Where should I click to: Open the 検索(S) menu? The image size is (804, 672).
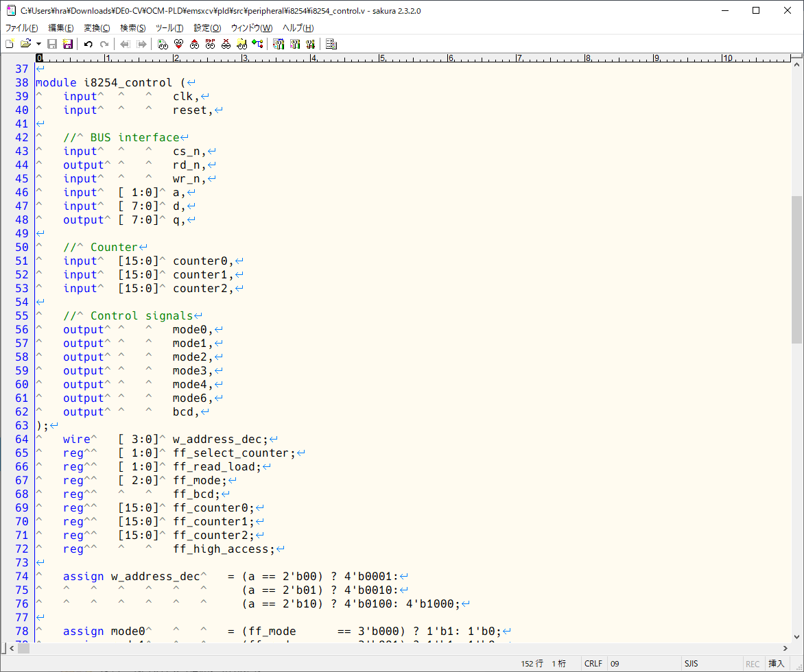coord(133,27)
